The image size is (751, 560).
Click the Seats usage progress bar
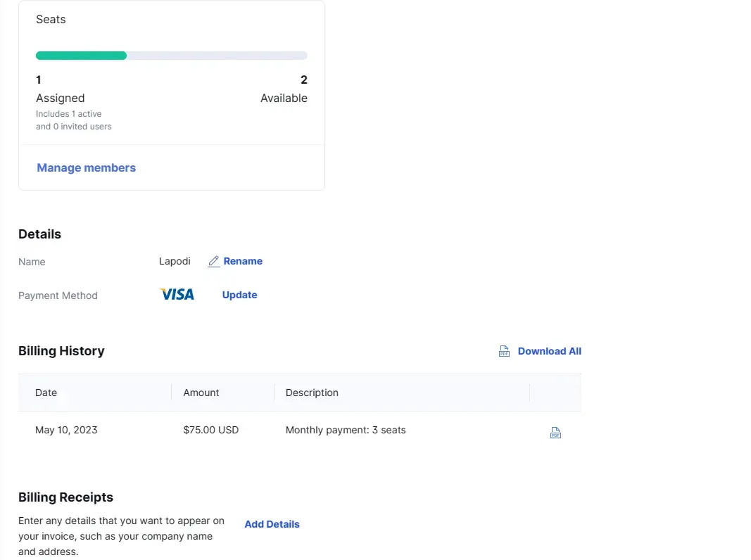coord(171,56)
